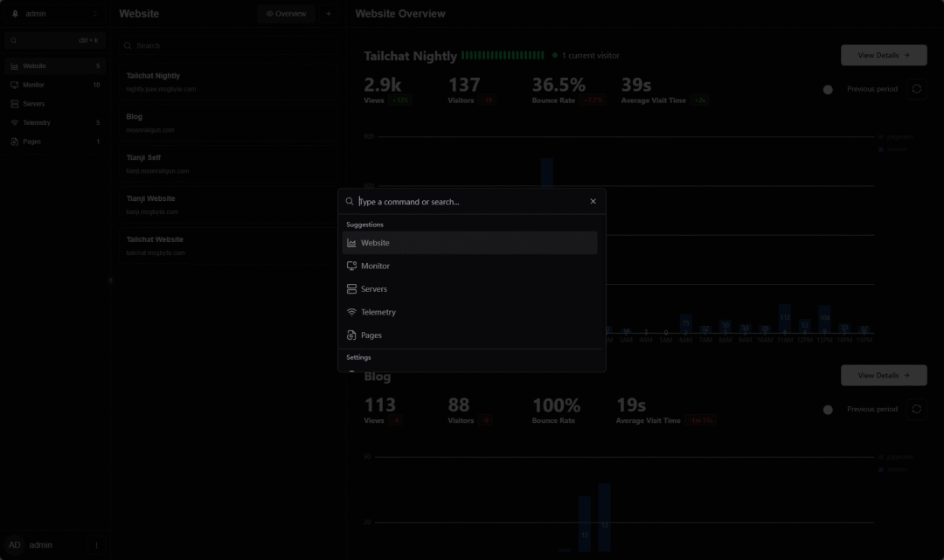Screen dimensions: 944x560
Task: Click the 36.5% Bounce Rate stat
Action: tap(568, 90)
